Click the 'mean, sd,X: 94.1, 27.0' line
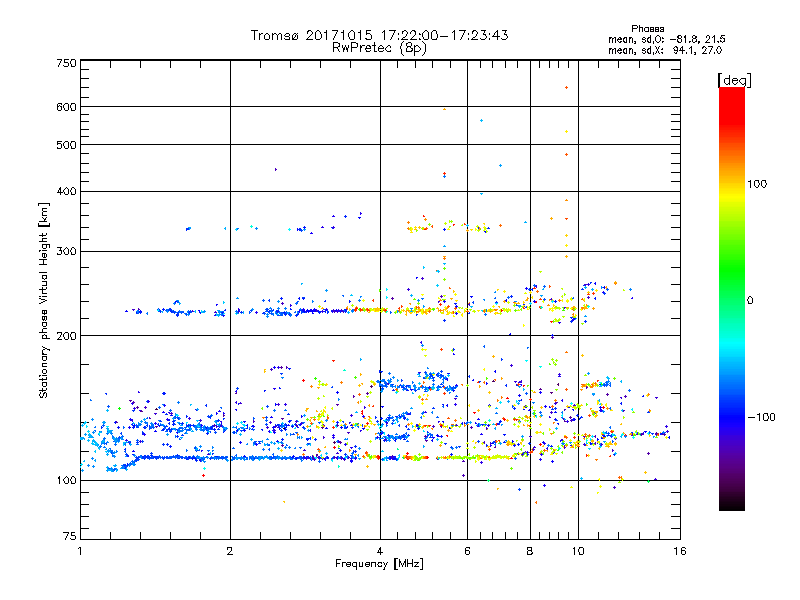 pos(665,50)
